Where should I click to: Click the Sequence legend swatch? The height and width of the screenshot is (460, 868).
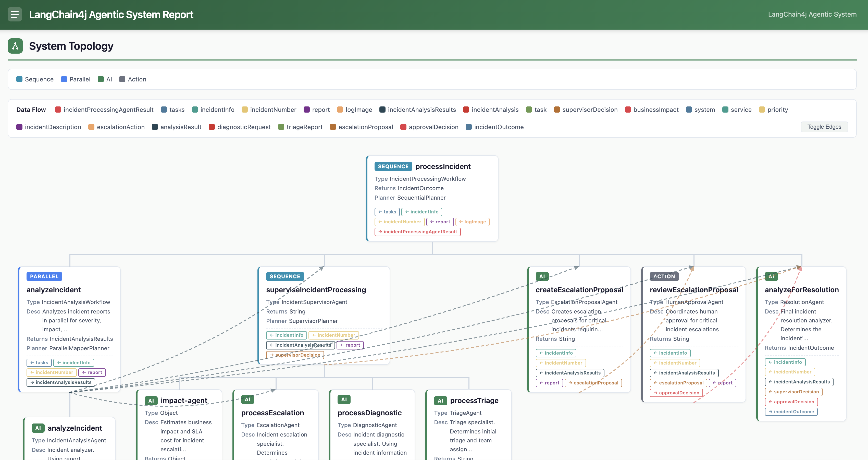point(19,79)
